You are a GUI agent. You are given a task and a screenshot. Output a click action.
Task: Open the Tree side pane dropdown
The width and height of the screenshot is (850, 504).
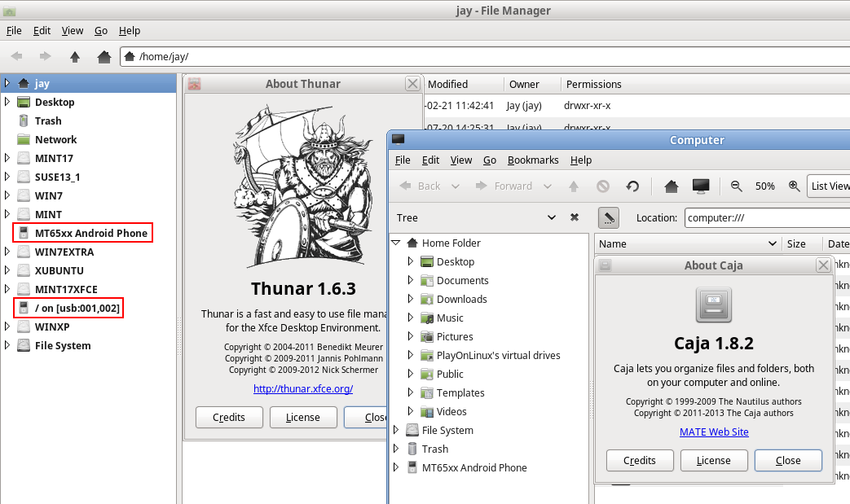click(552, 218)
